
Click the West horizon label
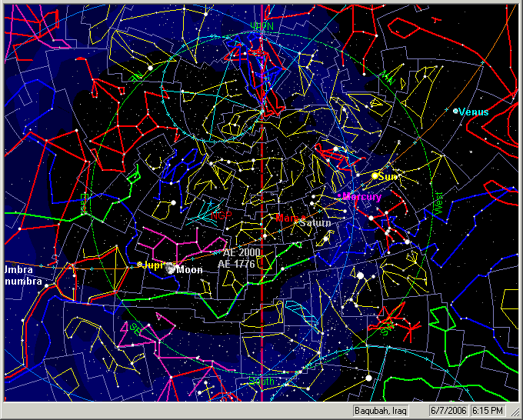coord(438,202)
